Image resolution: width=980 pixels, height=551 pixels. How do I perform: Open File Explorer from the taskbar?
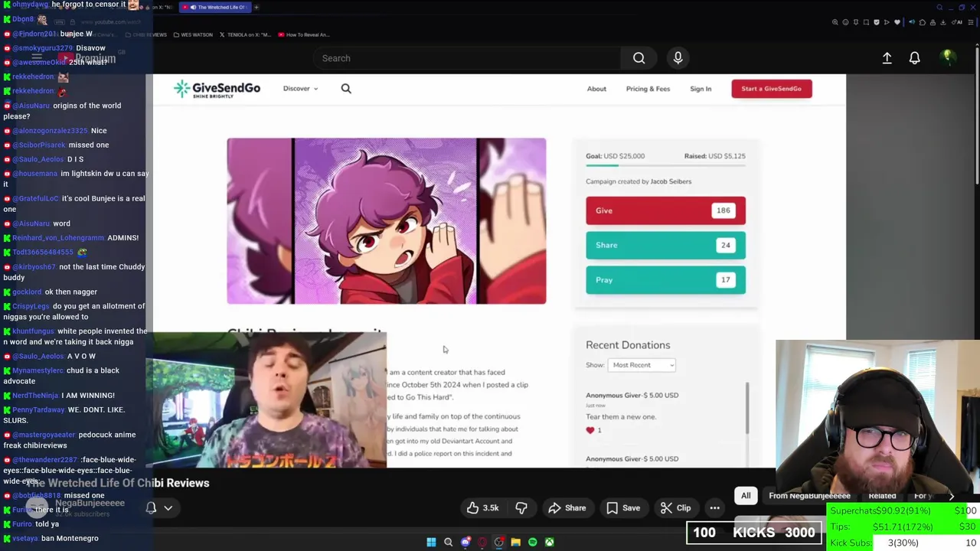515,542
